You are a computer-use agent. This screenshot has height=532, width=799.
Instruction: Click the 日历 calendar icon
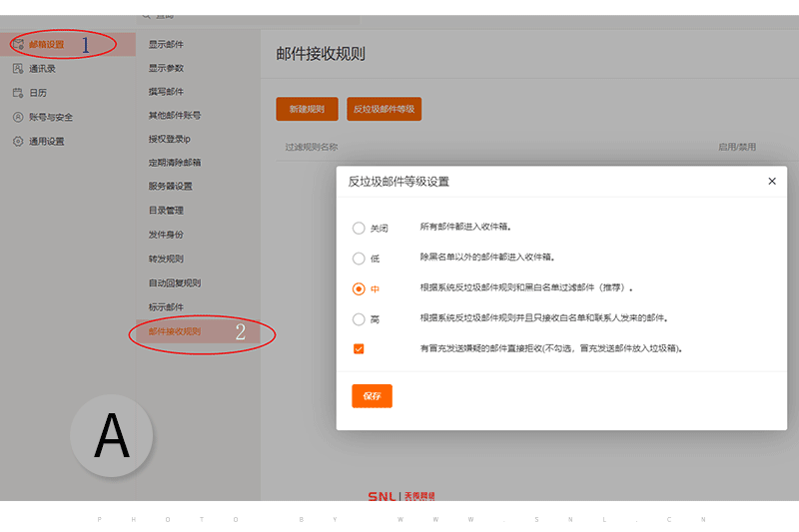point(18,93)
